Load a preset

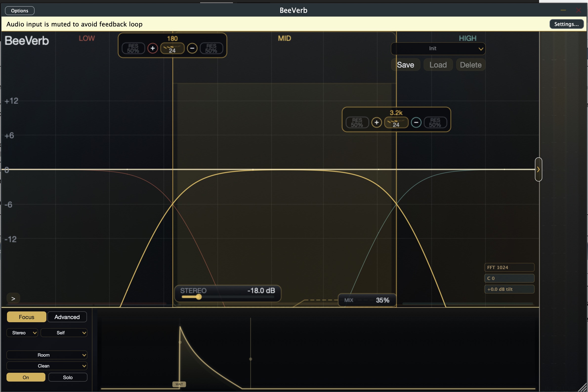(x=438, y=65)
